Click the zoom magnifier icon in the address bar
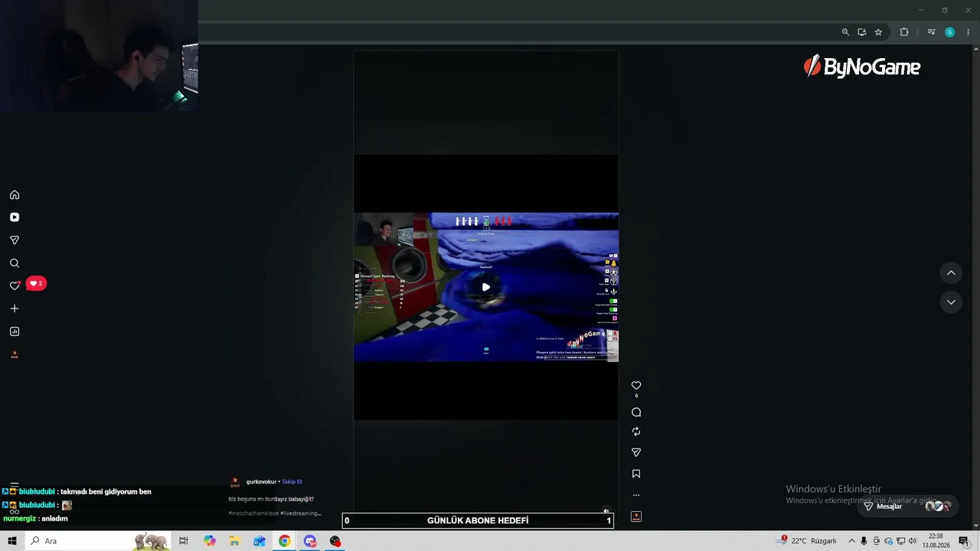Screen dimensions: 980x551 pyautogui.click(x=845, y=32)
